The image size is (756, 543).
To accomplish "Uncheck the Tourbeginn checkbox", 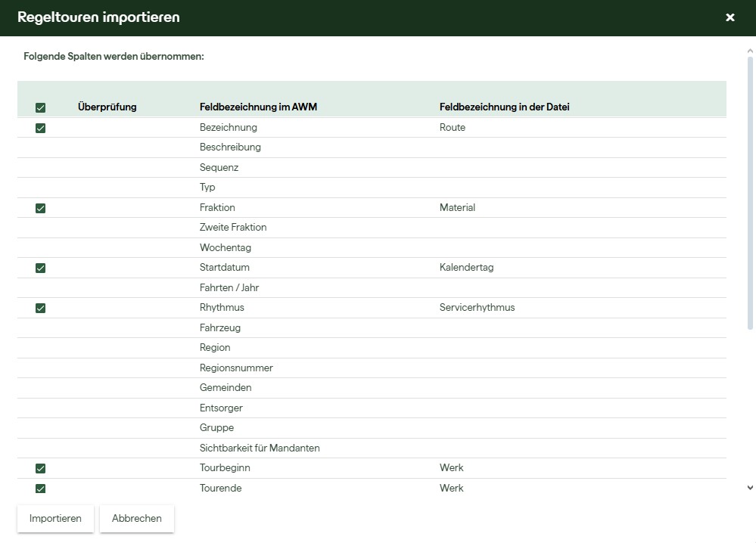I will coord(41,468).
